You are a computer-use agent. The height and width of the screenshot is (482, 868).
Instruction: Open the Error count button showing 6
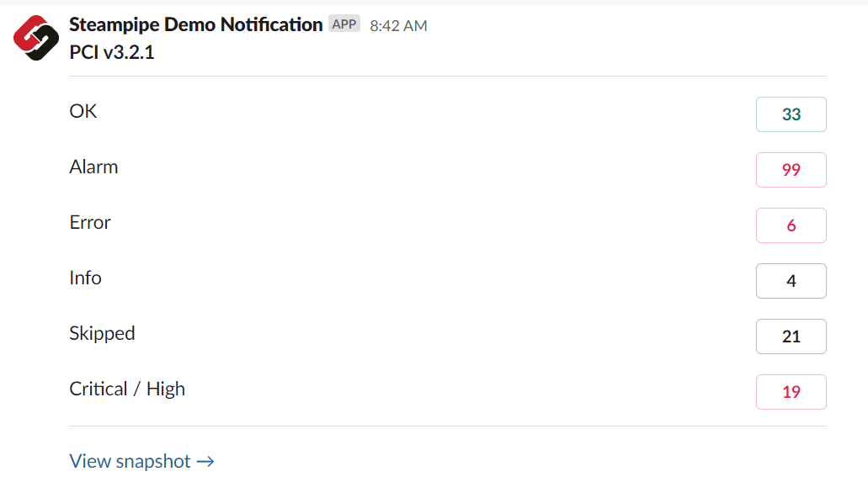point(791,225)
